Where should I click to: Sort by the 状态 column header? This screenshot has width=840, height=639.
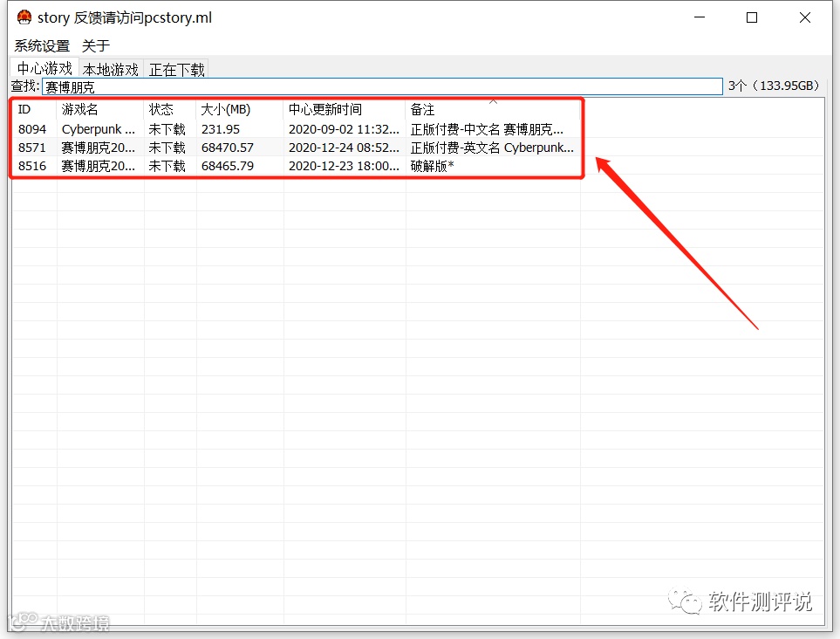tap(170, 109)
